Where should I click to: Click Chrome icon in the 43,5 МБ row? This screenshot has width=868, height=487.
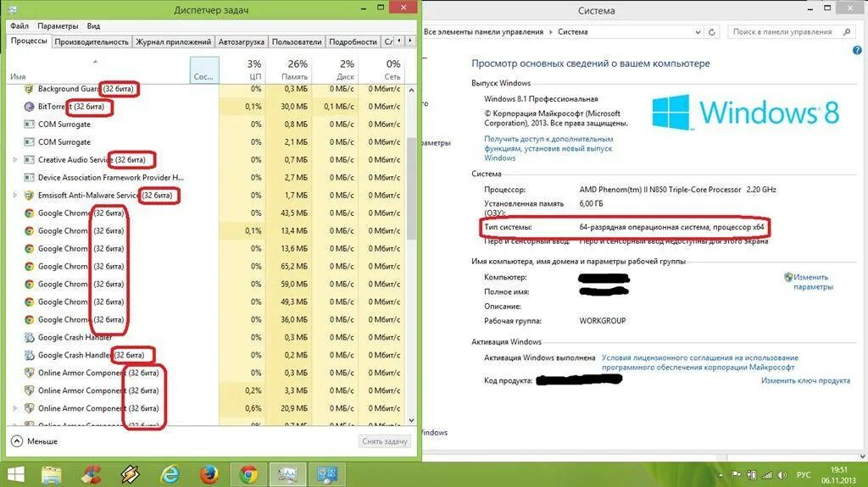point(30,213)
